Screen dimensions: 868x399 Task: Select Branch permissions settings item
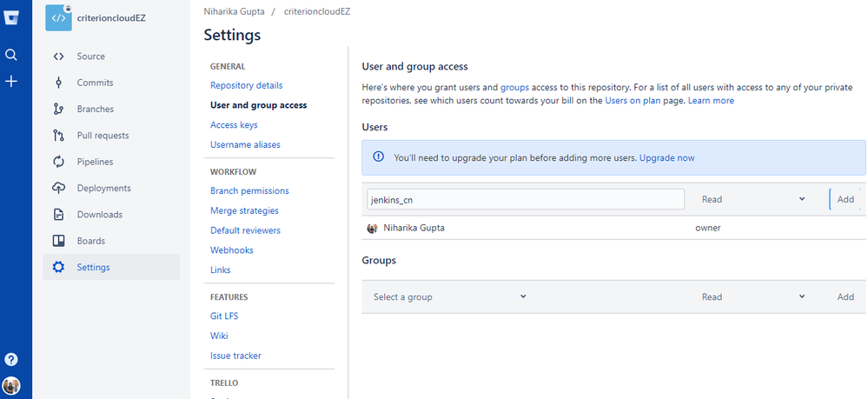tap(249, 190)
